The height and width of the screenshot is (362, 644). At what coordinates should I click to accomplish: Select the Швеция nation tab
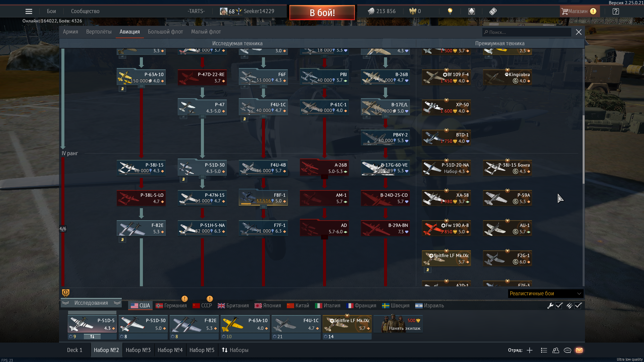396,306
